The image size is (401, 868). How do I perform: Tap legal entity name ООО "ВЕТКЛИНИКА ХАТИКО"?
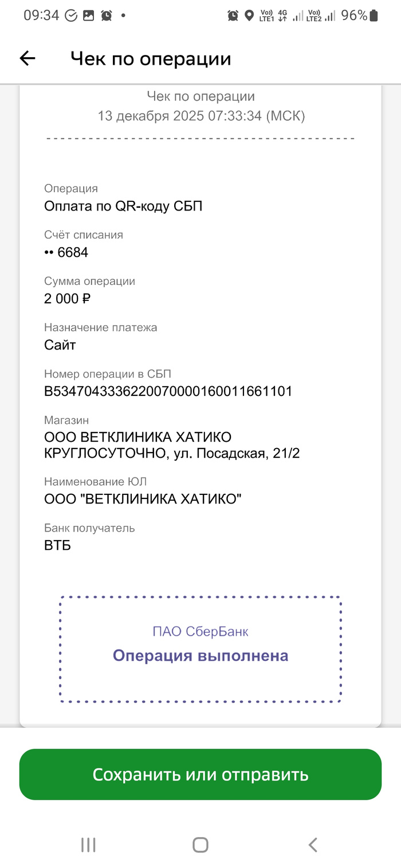click(x=143, y=499)
